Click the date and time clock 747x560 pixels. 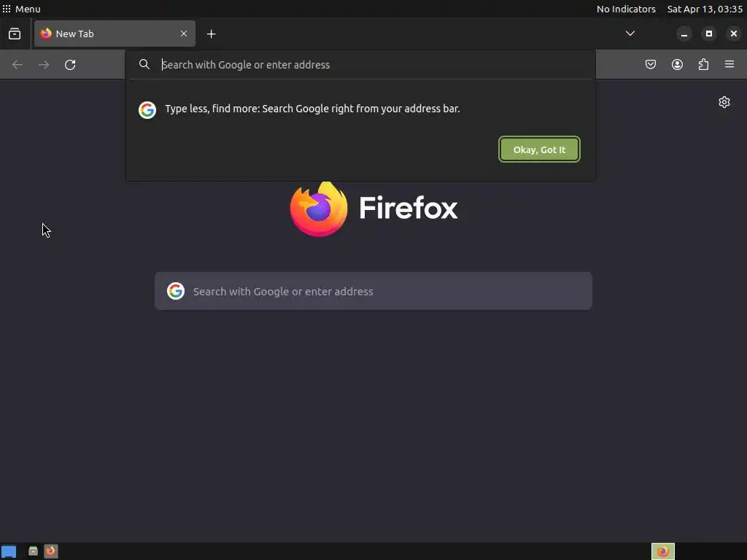[705, 9]
